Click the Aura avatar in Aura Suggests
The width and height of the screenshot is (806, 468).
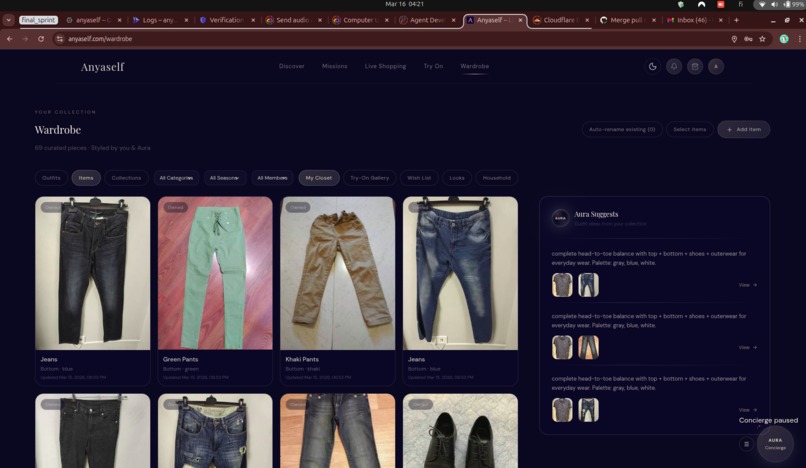[560, 218]
